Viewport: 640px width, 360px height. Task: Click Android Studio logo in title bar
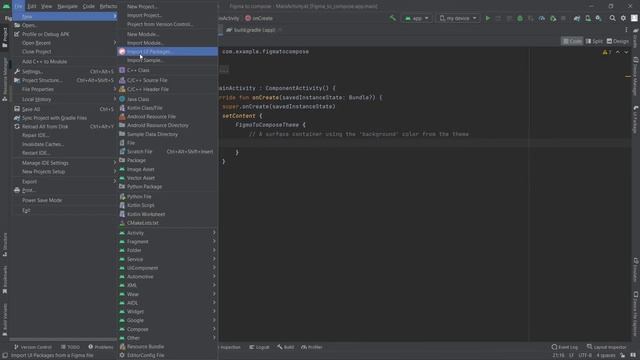(6, 6)
